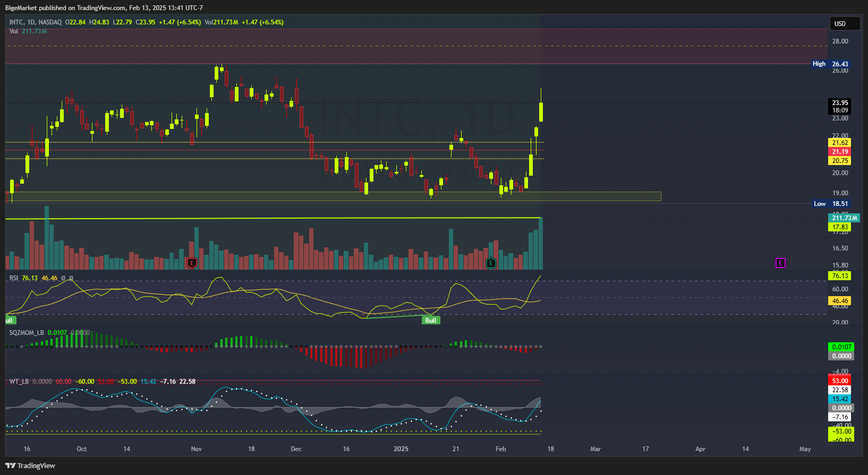Click the 2025 label on the time axis
This screenshot has height=475, width=868.
click(x=401, y=449)
